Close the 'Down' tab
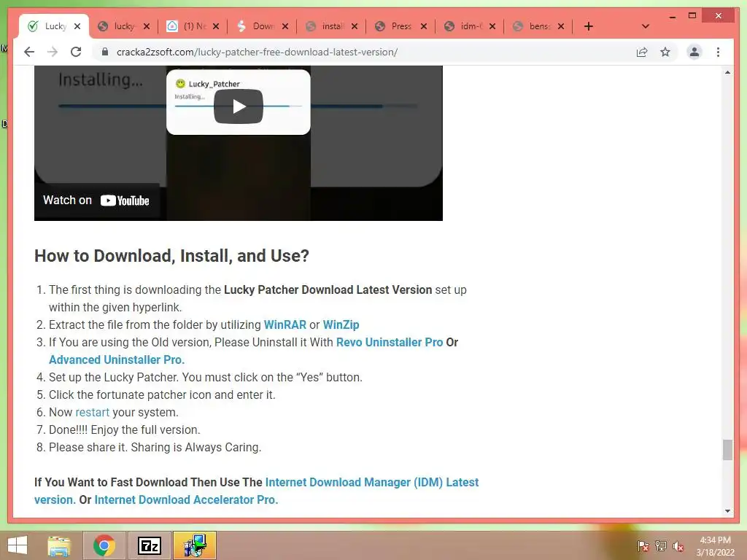Image resolution: width=747 pixels, height=560 pixels. (285, 26)
